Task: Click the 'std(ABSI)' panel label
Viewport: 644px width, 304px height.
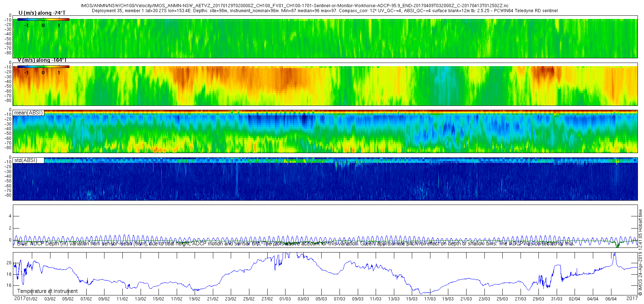Action: pyautogui.click(x=25, y=160)
